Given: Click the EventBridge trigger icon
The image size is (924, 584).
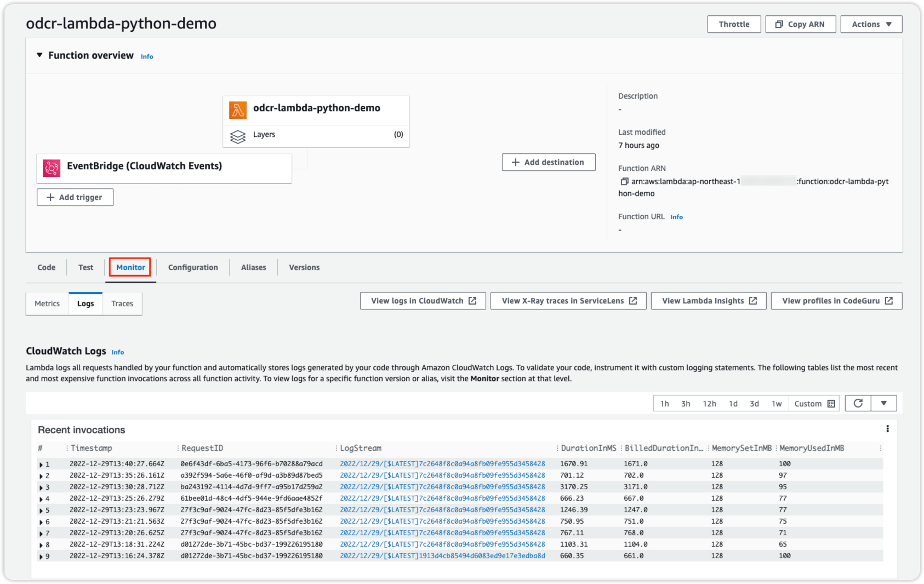Looking at the screenshot, I should (x=52, y=168).
